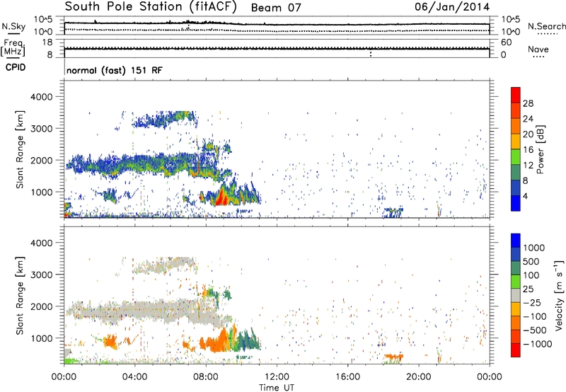Viewport: 566px width, 392px height.
Task: Click the 'Time UT' axis label
Action: [277, 388]
